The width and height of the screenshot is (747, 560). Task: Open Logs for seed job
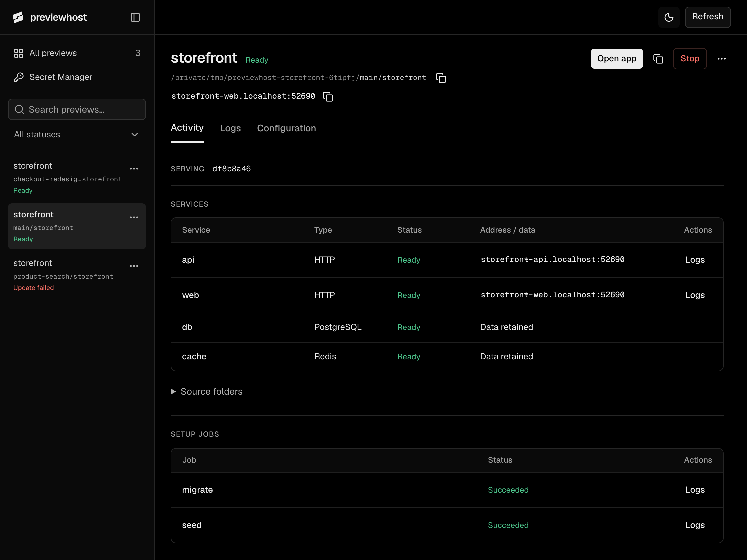click(x=695, y=525)
